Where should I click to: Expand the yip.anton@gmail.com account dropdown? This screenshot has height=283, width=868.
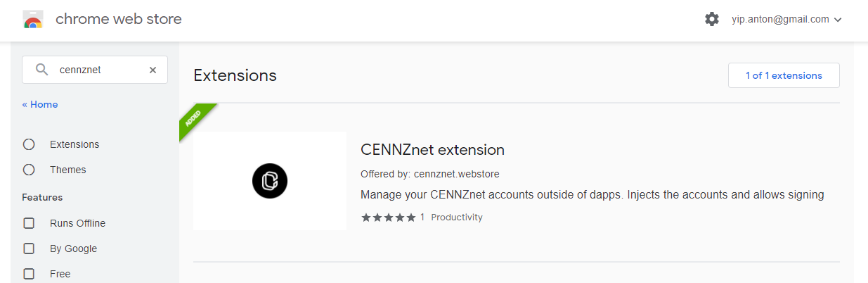coord(780,19)
